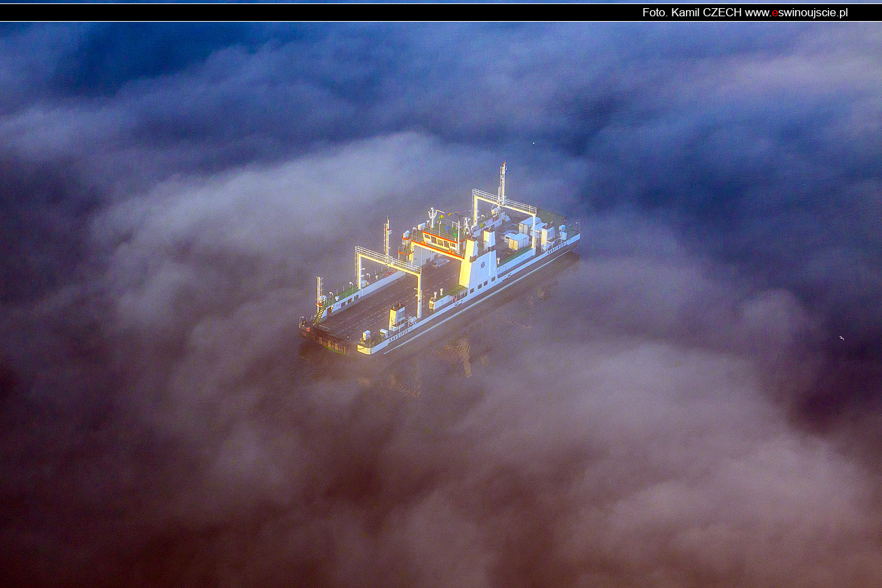Click the www.eswinoujscie.pl website address
Image resolution: width=882 pixels, height=588 pixels.
797,12
